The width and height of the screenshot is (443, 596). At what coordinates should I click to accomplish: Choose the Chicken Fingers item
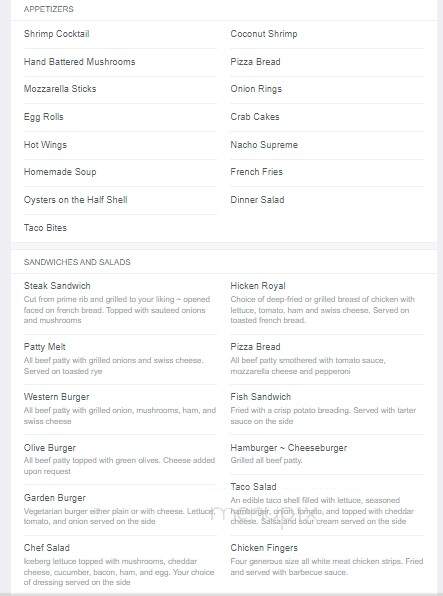point(264,548)
